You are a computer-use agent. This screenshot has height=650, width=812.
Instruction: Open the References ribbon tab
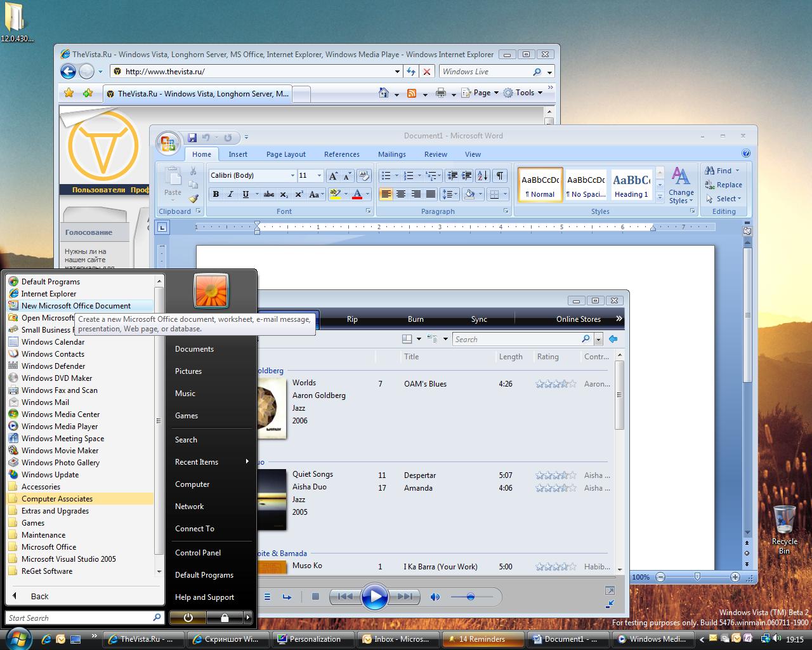[x=342, y=154]
